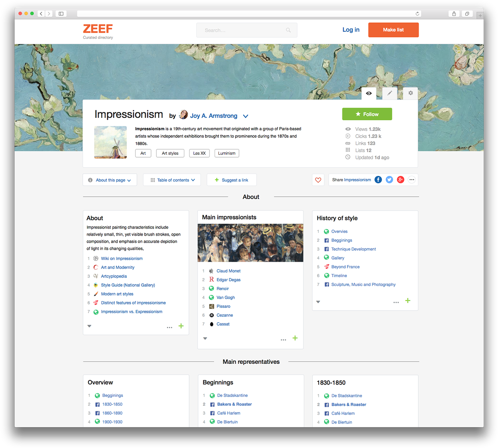Open Main impressionists more options dots
The width and height of the screenshot is (498, 448).
(x=283, y=340)
